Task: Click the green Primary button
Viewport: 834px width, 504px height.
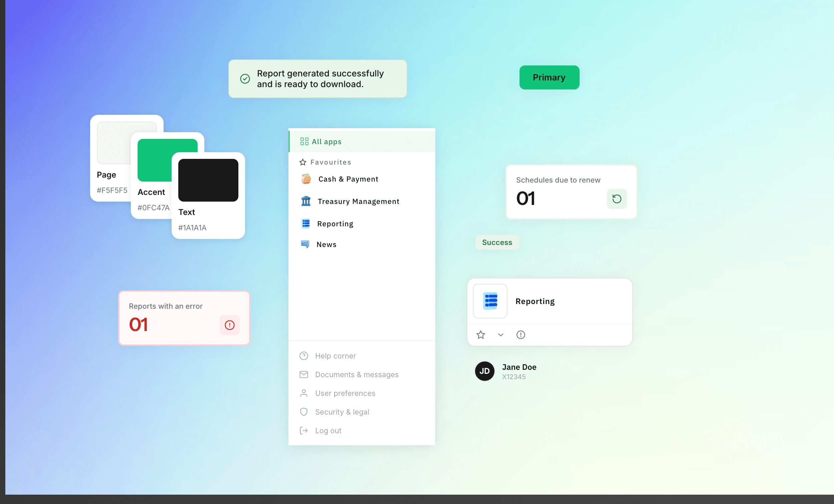Action: click(x=549, y=77)
